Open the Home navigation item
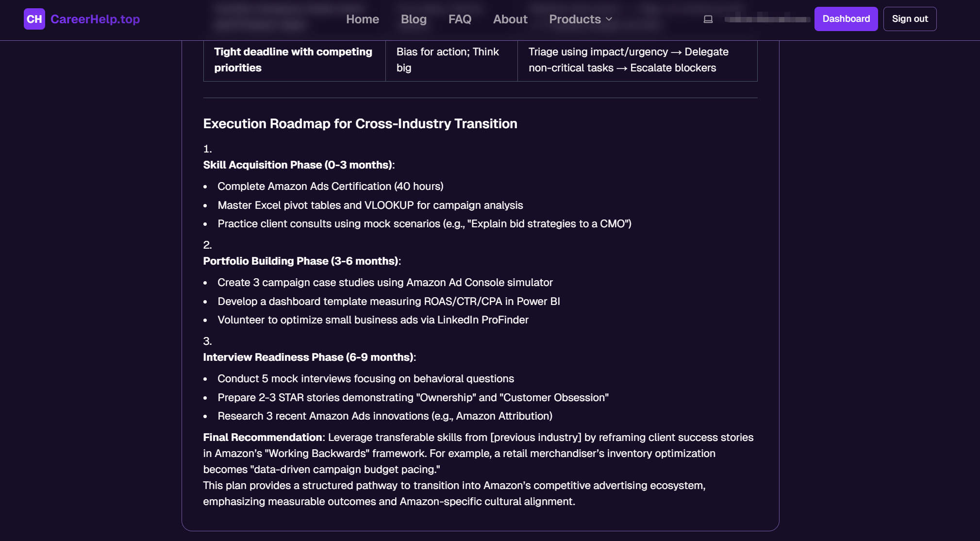 [362, 19]
